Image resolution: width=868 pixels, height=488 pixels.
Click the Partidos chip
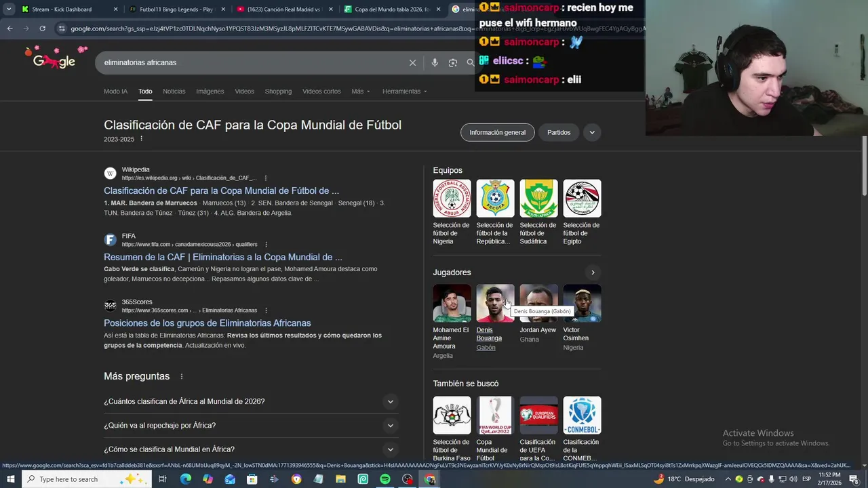(x=559, y=132)
